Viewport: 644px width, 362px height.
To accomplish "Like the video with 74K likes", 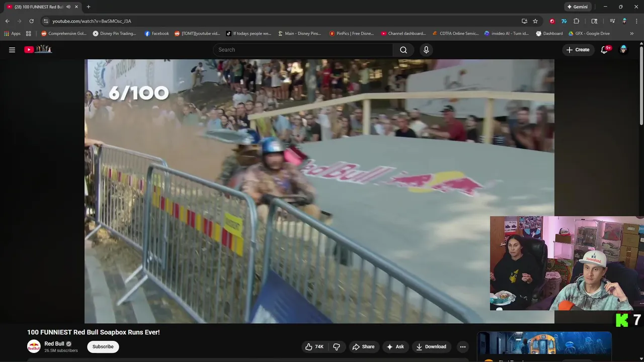I will pos(314,346).
